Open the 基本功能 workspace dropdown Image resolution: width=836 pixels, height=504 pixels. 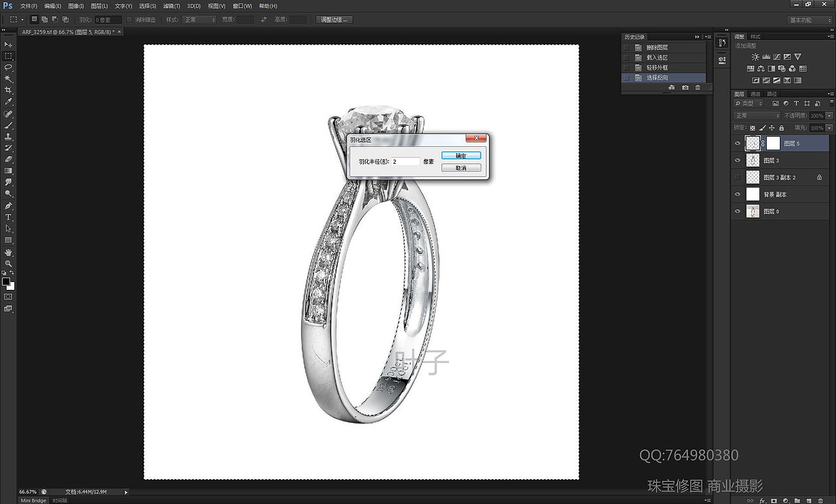point(809,20)
